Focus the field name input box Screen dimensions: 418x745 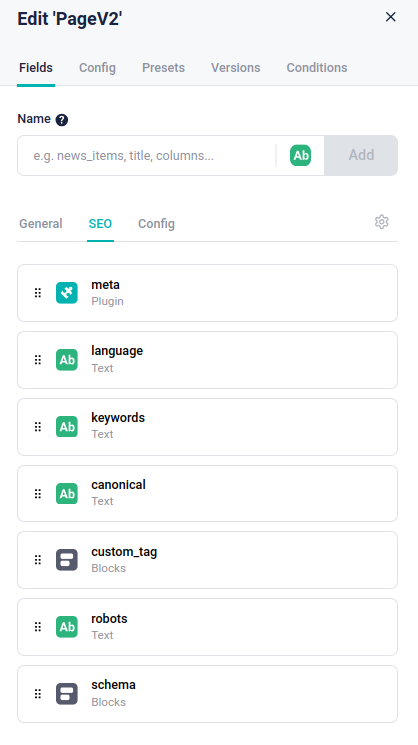coord(147,155)
